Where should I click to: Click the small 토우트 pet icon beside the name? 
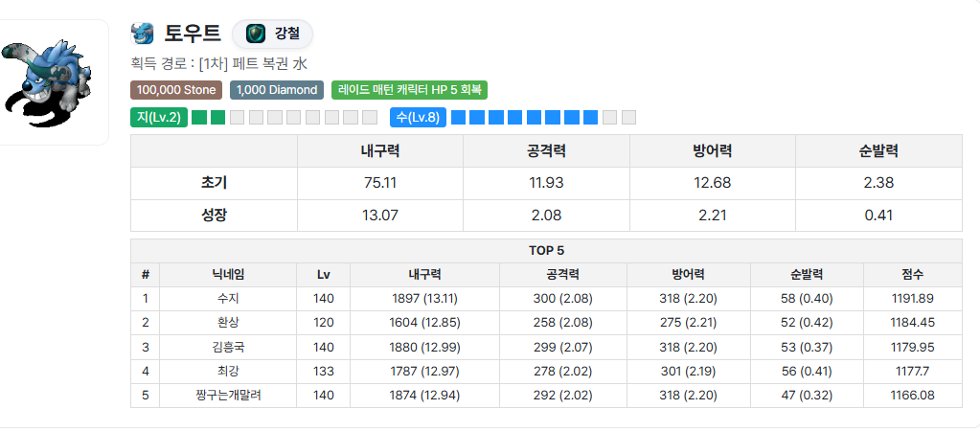pyautogui.click(x=143, y=34)
